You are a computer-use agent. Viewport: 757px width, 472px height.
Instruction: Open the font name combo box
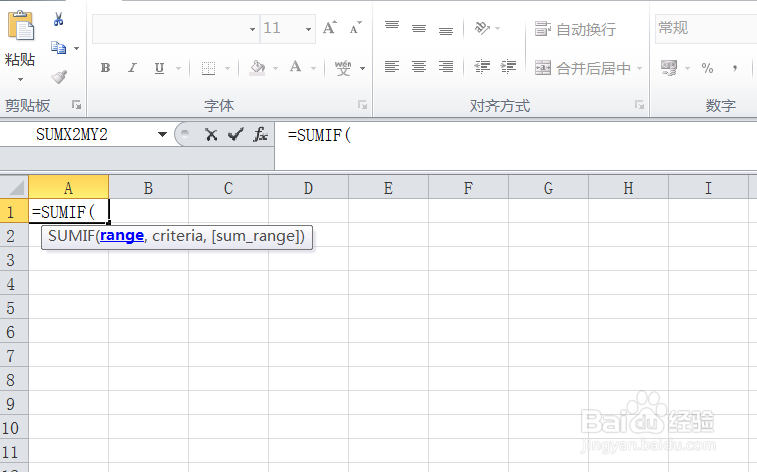[x=176, y=29]
